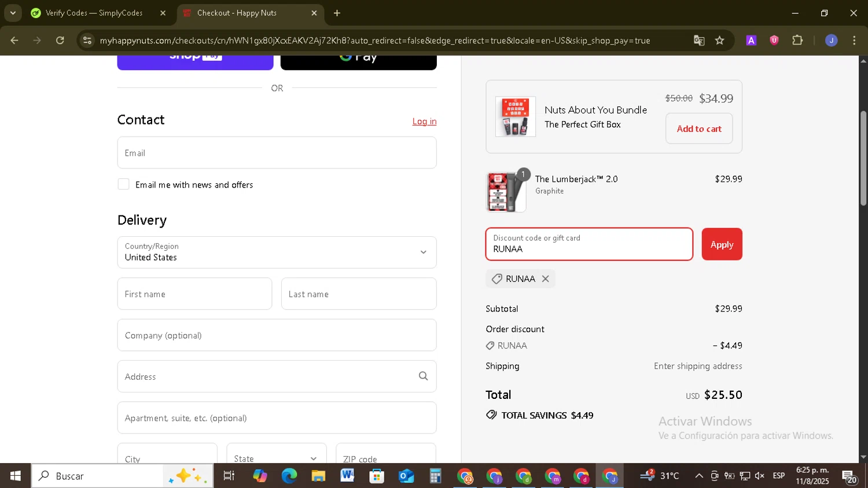
Task: Open File Explorer from taskbar
Action: click(x=318, y=476)
